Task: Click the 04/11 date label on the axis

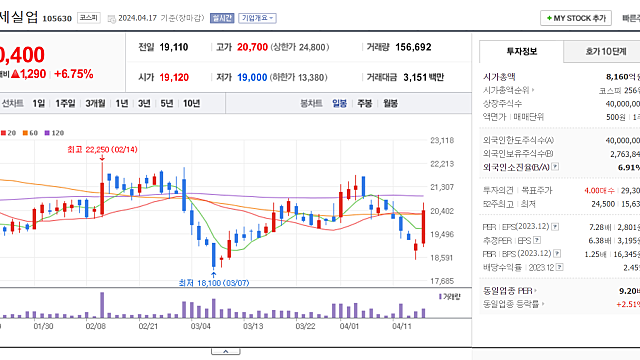Action: [x=402, y=326]
